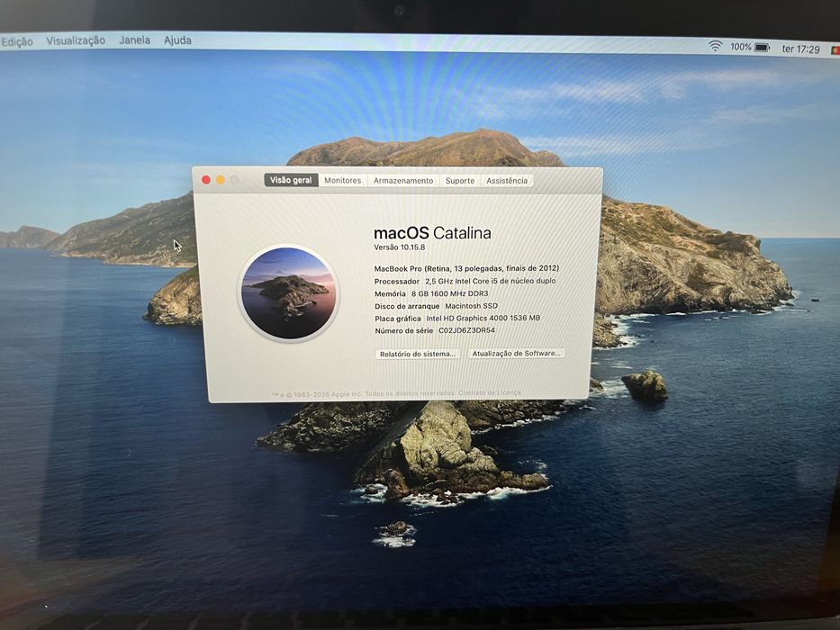The height and width of the screenshot is (630, 840).
Task: Open the Assistência tab
Action: [x=507, y=181]
